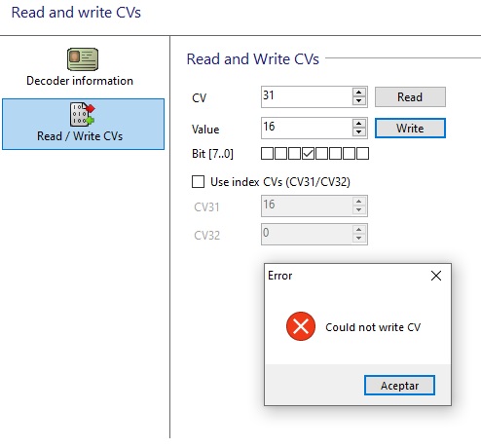Enable Use index CVs (CV31/CV32) checkbox
The width and height of the screenshot is (481, 448).
198,182
